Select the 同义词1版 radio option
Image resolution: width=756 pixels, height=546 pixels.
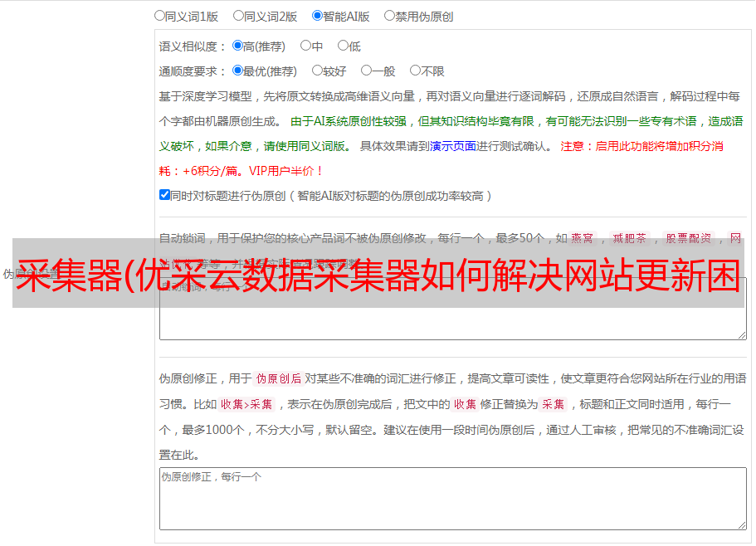coord(159,16)
